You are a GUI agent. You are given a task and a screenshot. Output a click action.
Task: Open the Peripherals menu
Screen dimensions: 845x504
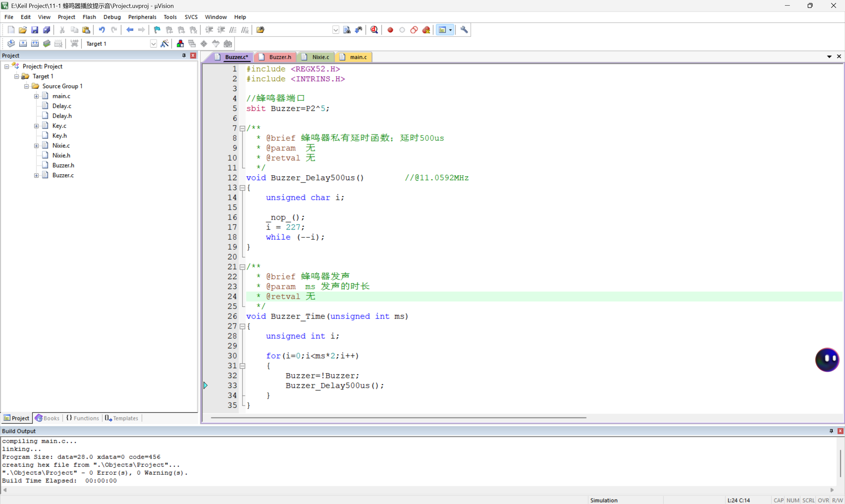coord(142,17)
